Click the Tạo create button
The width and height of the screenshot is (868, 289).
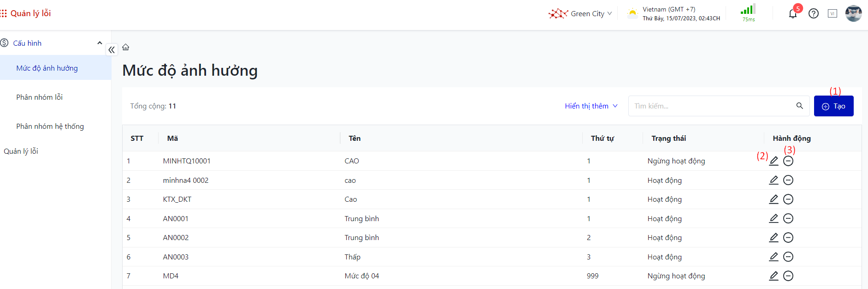point(833,106)
